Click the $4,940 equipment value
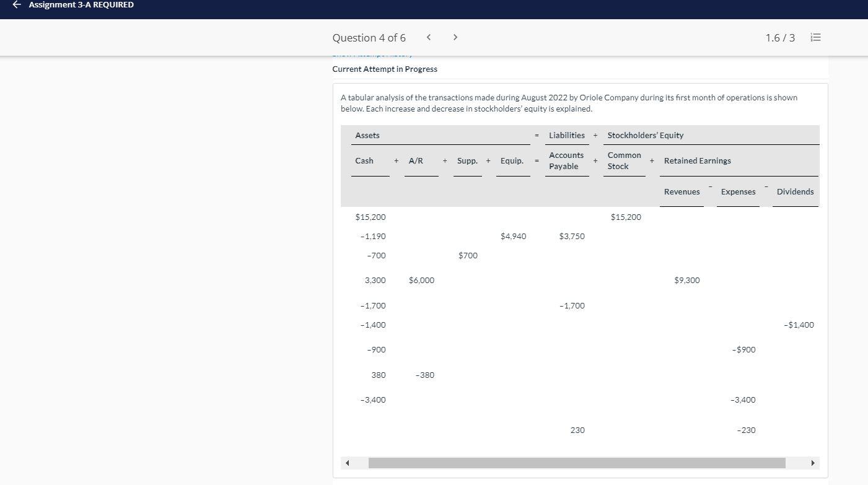868x485 pixels. click(514, 236)
